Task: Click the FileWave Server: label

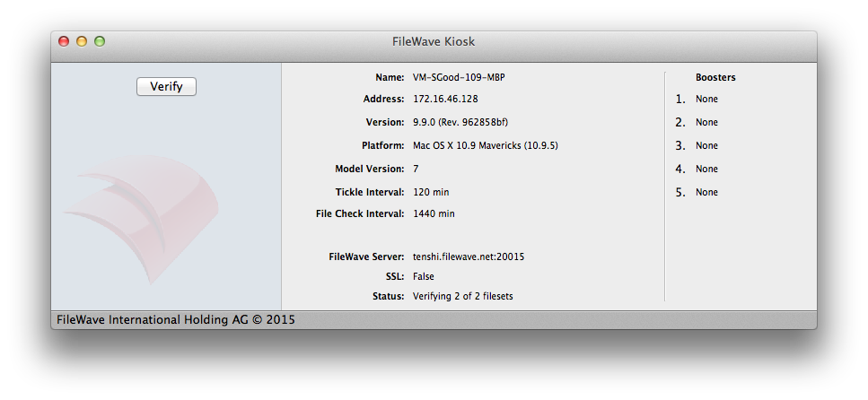Action: tap(366, 257)
